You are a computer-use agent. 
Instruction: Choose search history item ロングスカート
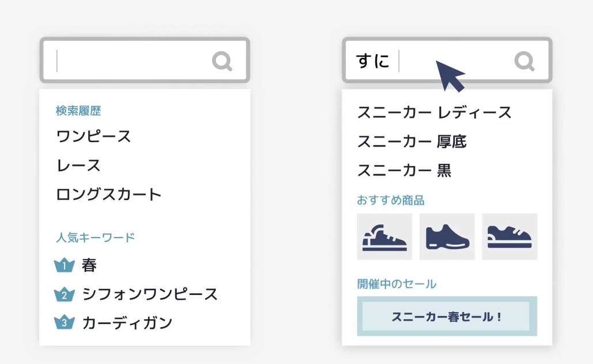point(109,194)
